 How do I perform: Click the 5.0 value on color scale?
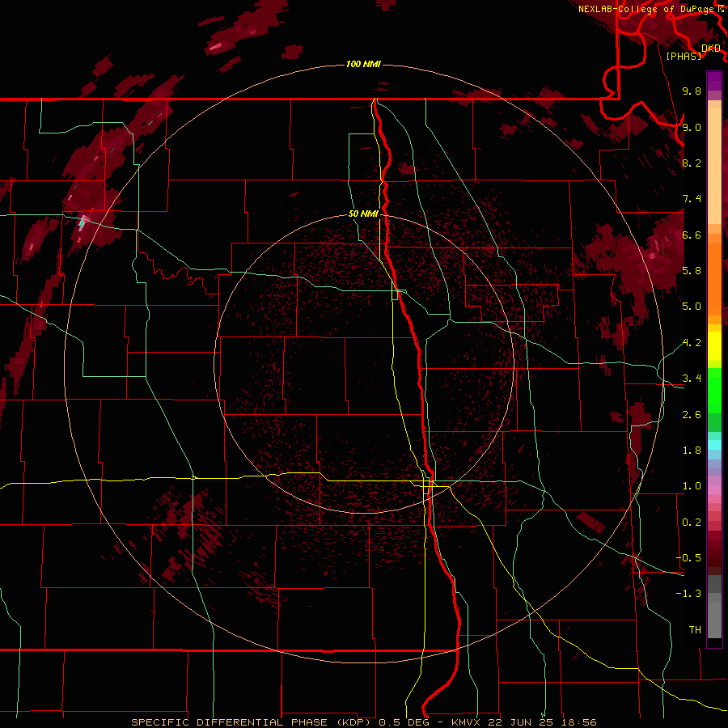coord(692,307)
